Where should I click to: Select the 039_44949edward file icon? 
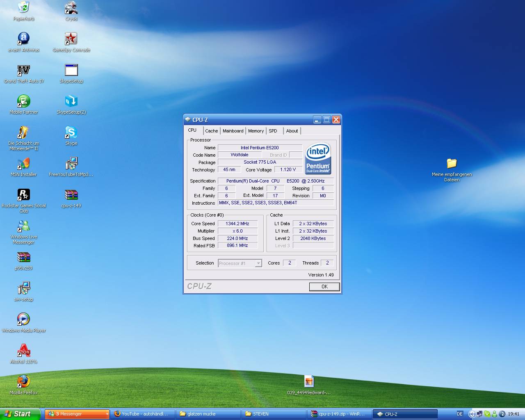point(309,381)
